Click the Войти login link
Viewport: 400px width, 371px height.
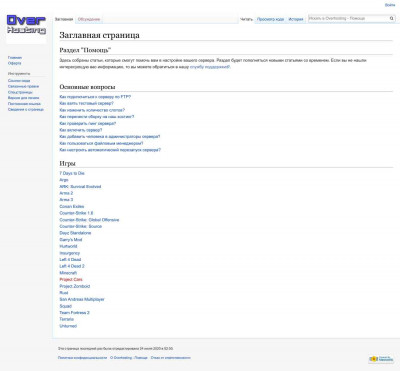[390, 5]
